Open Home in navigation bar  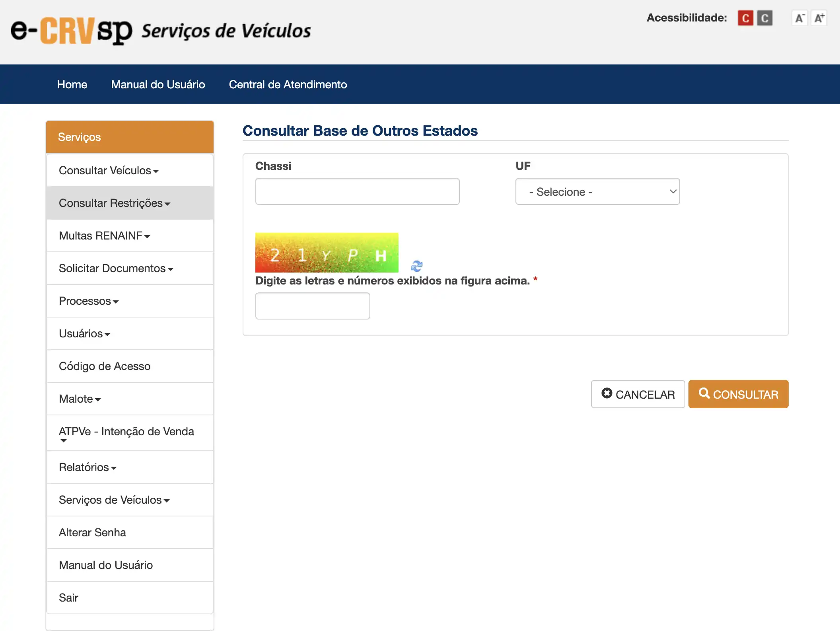pos(72,84)
